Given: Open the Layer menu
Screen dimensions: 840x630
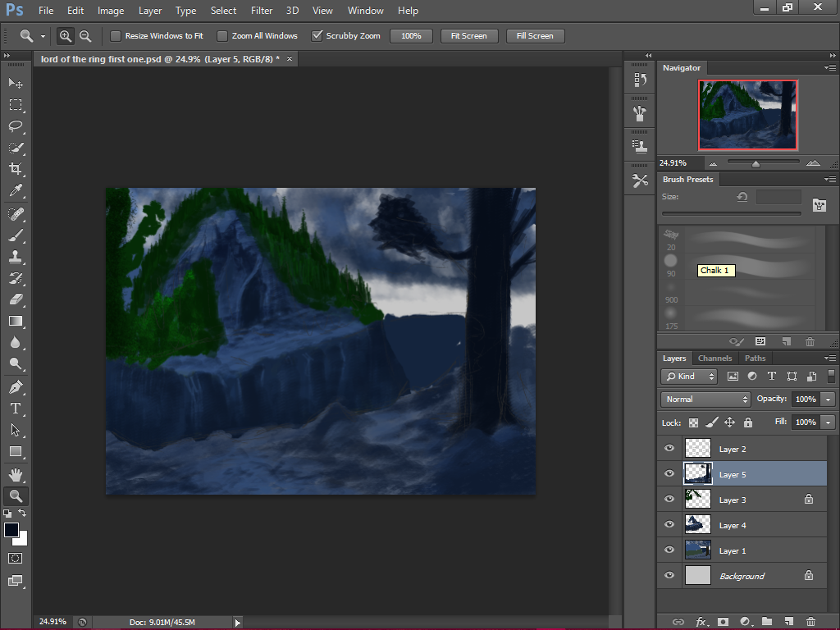Looking at the screenshot, I should tap(150, 11).
